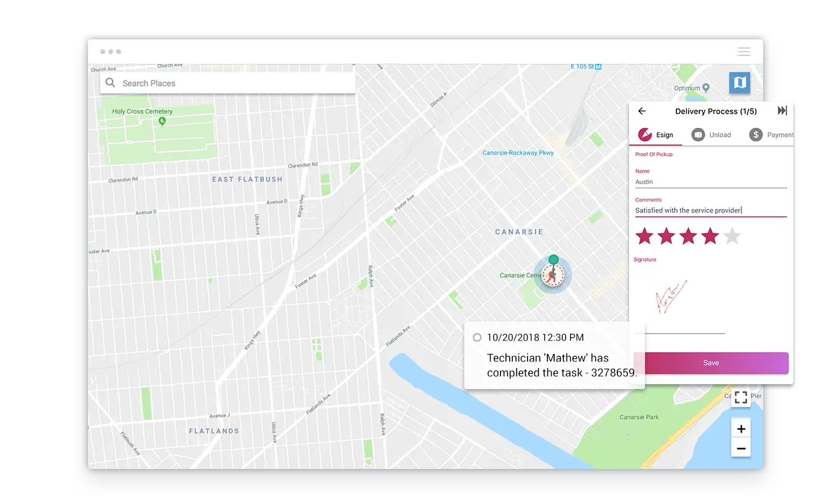
Task: Switch to the Payment tab
Action: coord(771,135)
